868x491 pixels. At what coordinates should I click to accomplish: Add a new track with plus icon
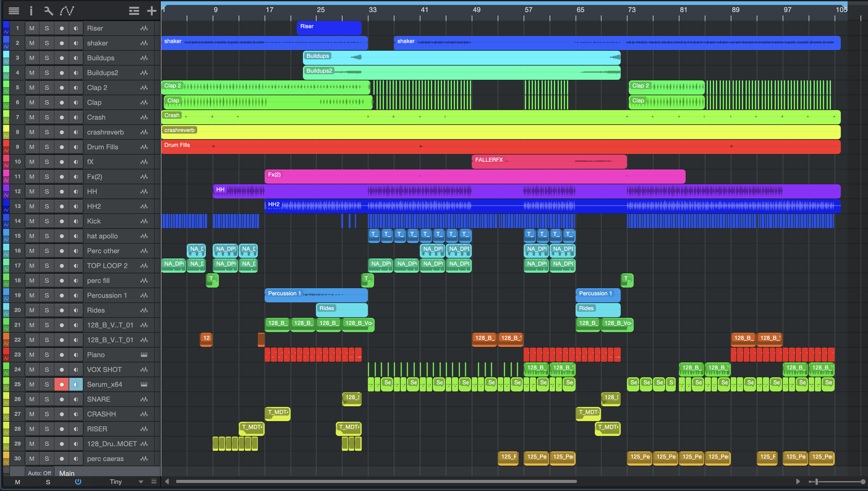coord(151,11)
